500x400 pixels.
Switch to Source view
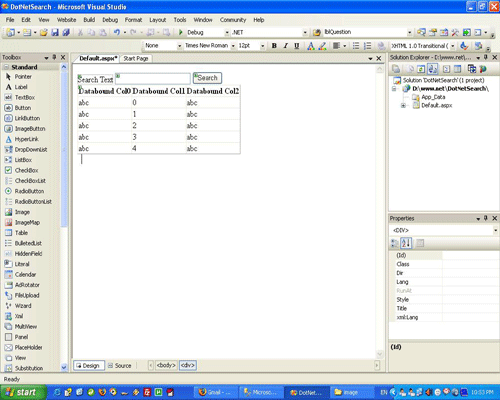point(120,366)
